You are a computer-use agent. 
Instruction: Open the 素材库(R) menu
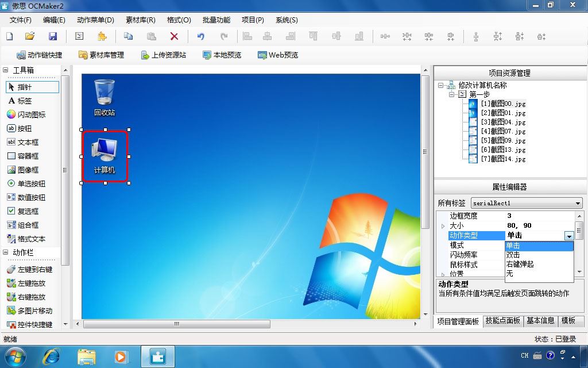click(141, 20)
